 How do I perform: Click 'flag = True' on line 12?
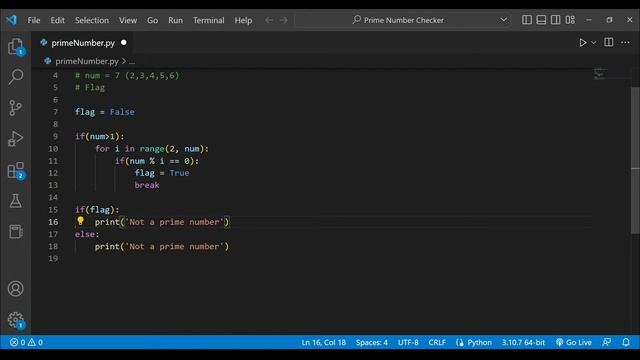[162, 173]
